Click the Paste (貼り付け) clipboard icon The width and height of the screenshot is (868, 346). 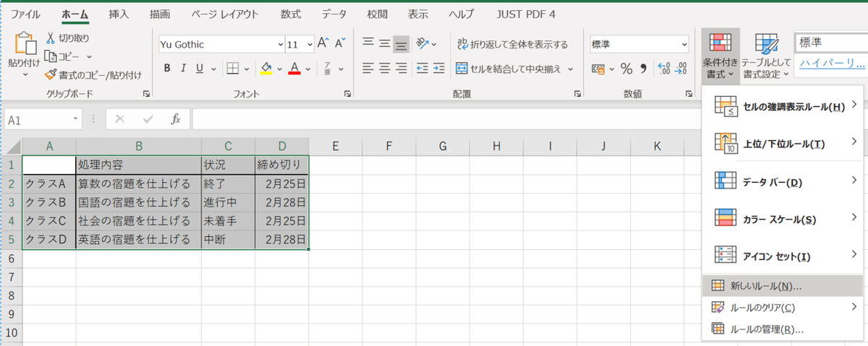pyautogui.click(x=25, y=45)
